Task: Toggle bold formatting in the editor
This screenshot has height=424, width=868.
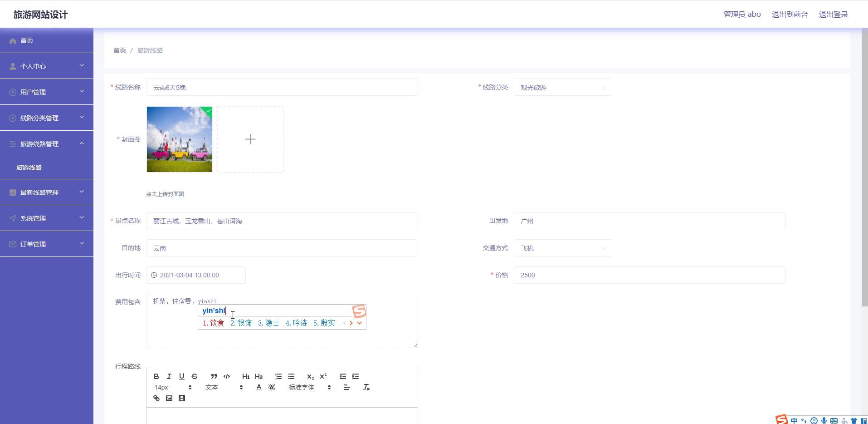Action: pos(156,376)
